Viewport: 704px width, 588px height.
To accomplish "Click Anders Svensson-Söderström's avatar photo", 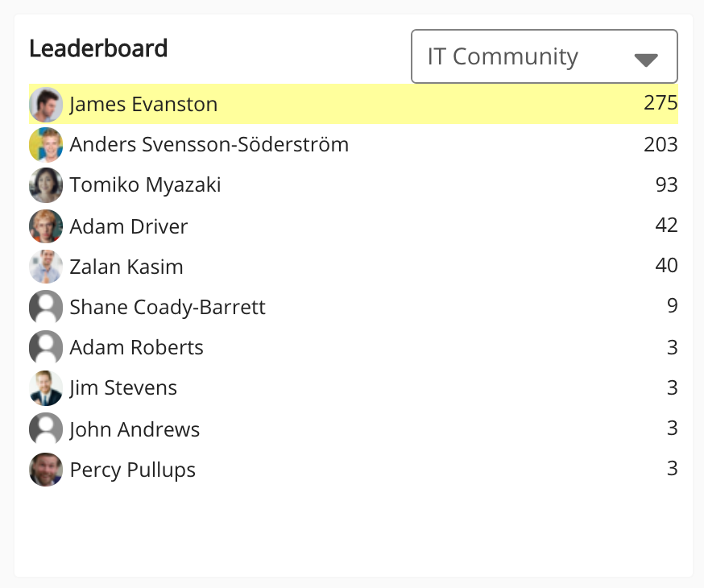I will pos(46,145).
